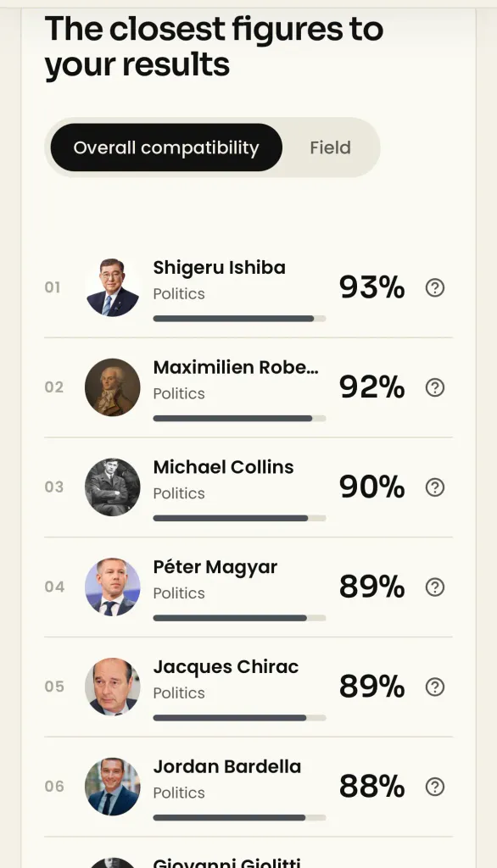
Task: Click the Giovanni Giolitti name at bottom
Action: [x=226, y=862]
